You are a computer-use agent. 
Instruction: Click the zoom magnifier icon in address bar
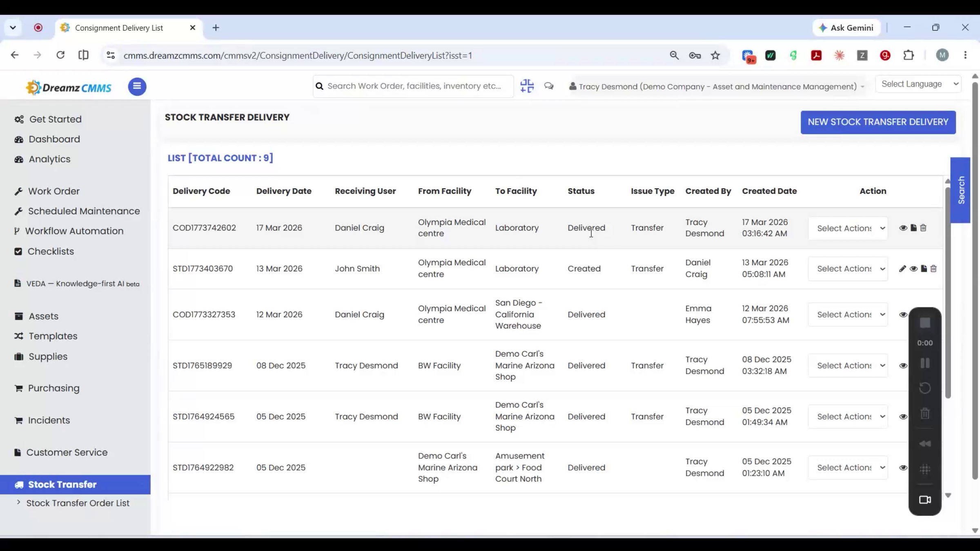click(674, 55)
